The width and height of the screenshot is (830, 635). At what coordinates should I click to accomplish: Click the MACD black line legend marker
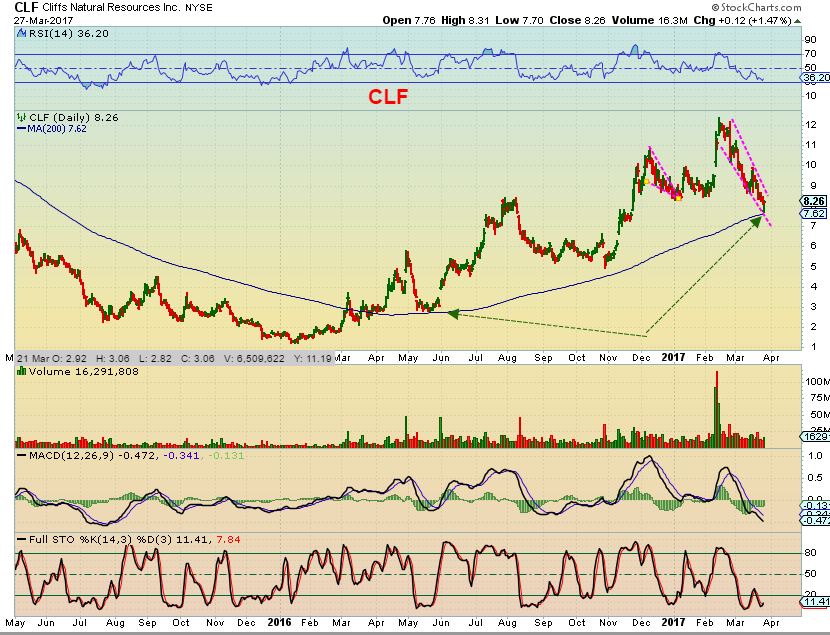[x=22, y=456]
